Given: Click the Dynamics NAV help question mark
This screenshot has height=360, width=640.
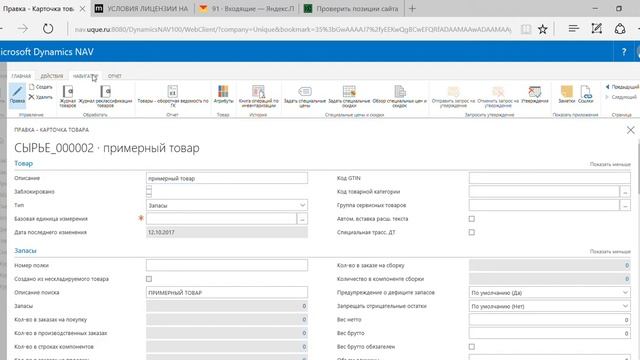Looking at the screenshot, I should tap(624, 52).
